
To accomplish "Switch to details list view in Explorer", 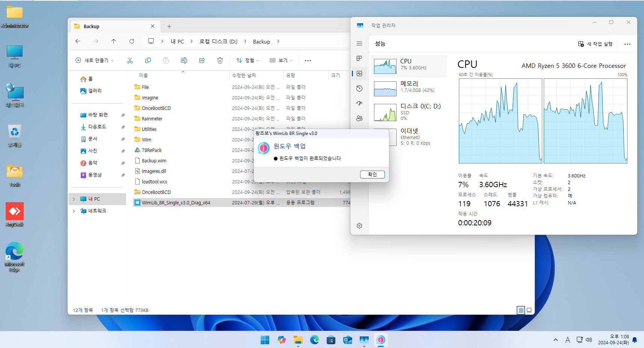I will [521, 310].
